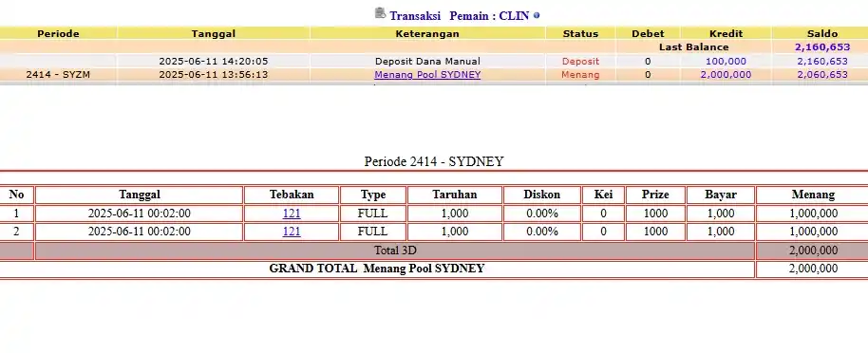
Task: Click the blue dot icon after CLIN
Action: point(537,15)
